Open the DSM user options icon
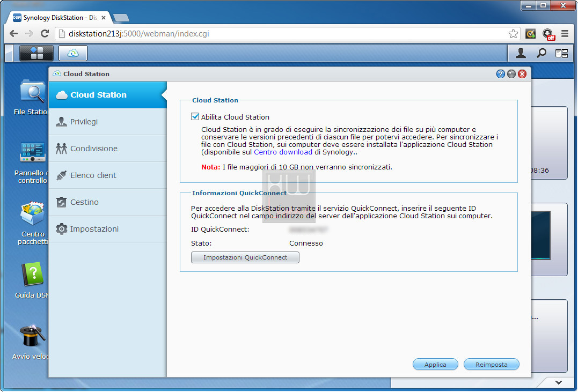The width and height of the screenshot is (578, 392). tap(521, 53)
